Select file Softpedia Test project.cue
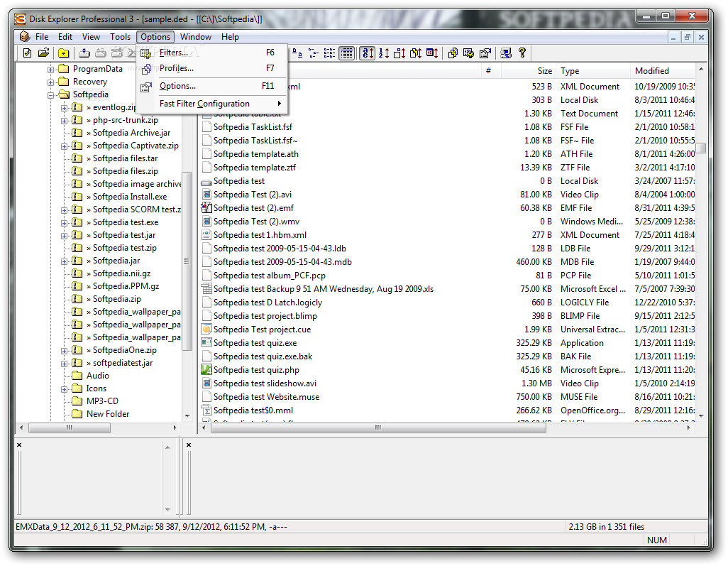728x566 pixels. [x=262, y=330]
